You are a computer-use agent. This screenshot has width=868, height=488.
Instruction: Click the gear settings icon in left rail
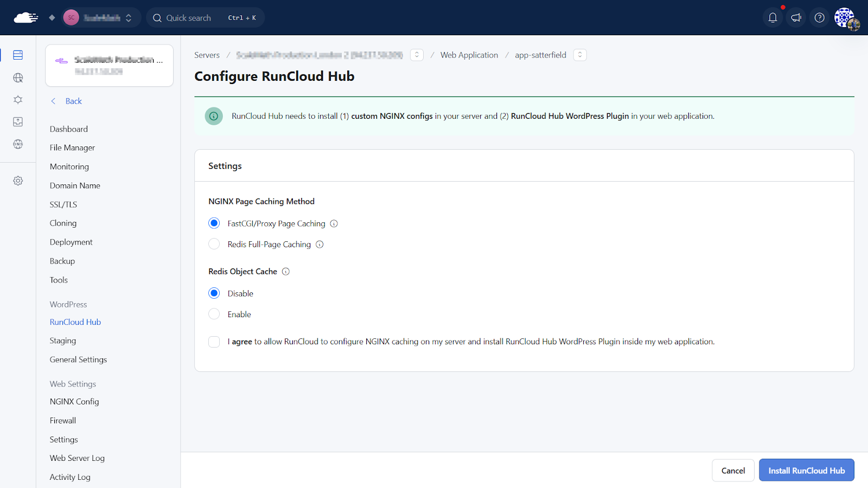coord(18,181)
